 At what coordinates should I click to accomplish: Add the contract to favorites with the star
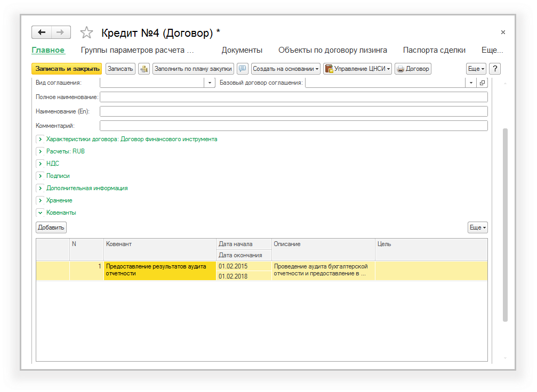pos(86,33)
